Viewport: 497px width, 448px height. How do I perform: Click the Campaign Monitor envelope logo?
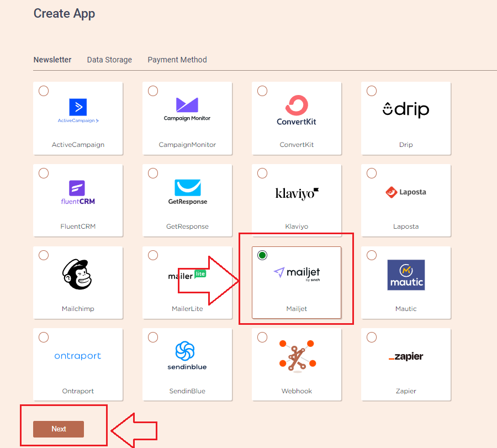point(187,105)
